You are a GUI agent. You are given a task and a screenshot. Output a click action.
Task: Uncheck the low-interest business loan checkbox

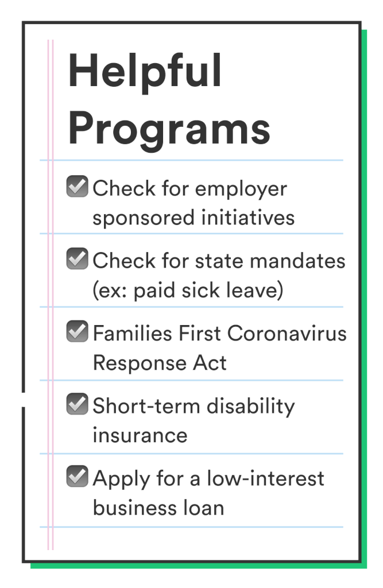(78, 476)
